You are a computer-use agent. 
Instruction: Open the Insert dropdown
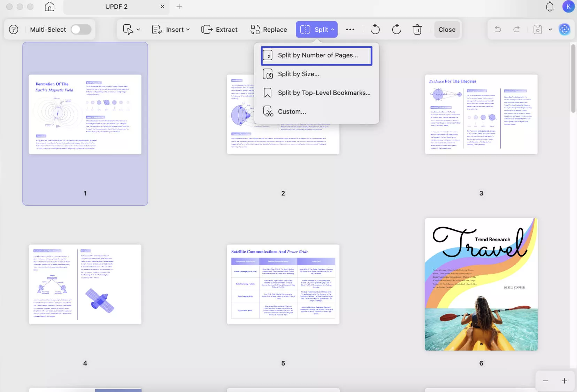point(171,30)
